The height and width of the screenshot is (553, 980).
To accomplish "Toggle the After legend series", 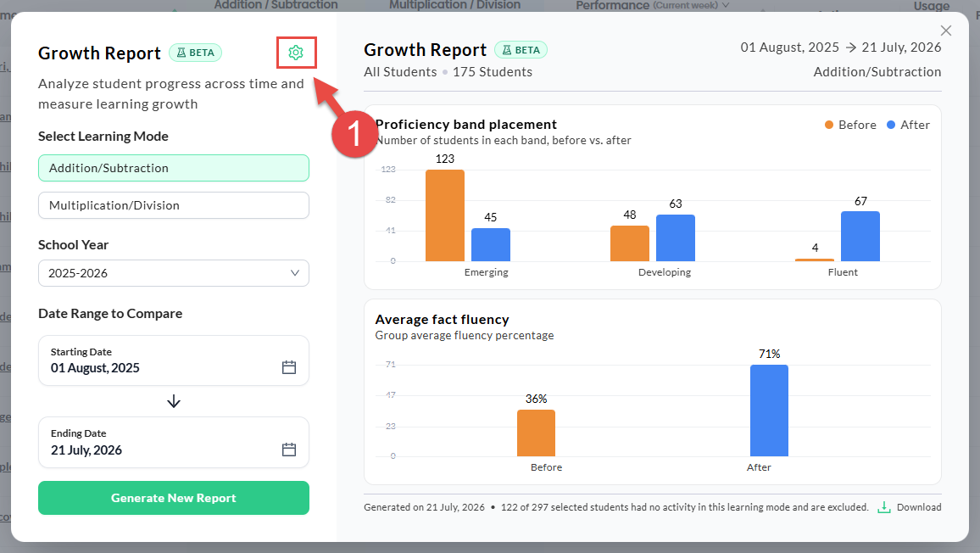I will pyautogui.click(x=908, y=125).
